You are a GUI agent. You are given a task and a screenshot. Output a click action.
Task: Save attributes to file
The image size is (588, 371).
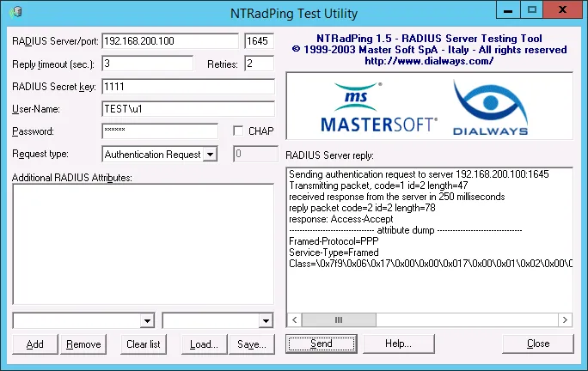[x=252, y=344]
